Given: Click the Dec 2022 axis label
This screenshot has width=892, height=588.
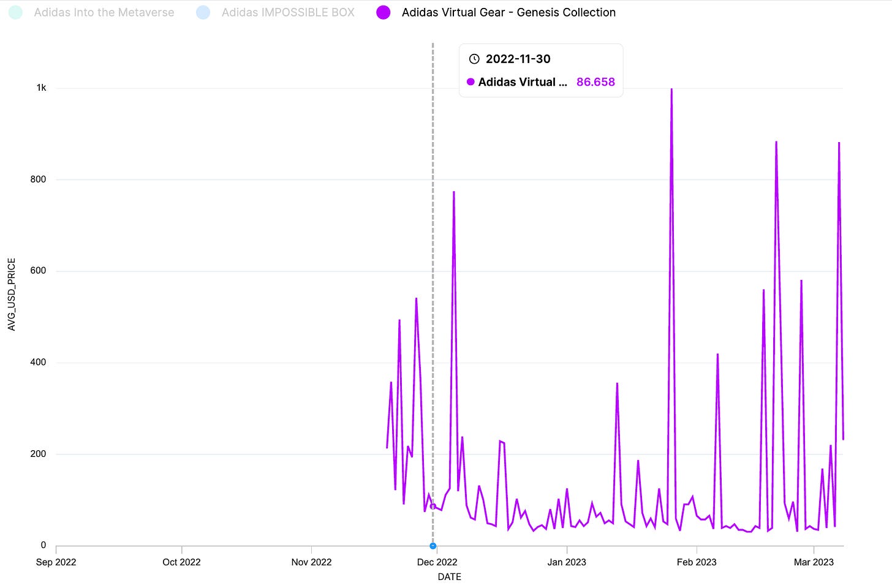Looking at the screenshot, I should (x=437, y=562).
